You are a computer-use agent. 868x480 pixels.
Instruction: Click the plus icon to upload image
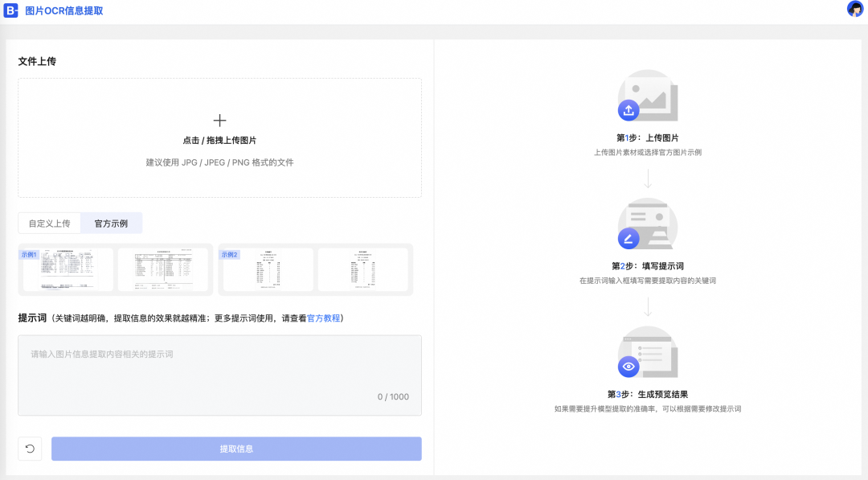point(219,121)
